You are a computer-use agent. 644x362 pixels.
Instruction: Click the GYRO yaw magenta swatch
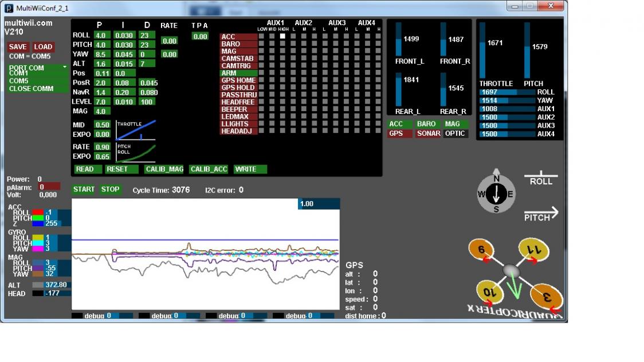point(38,249)
